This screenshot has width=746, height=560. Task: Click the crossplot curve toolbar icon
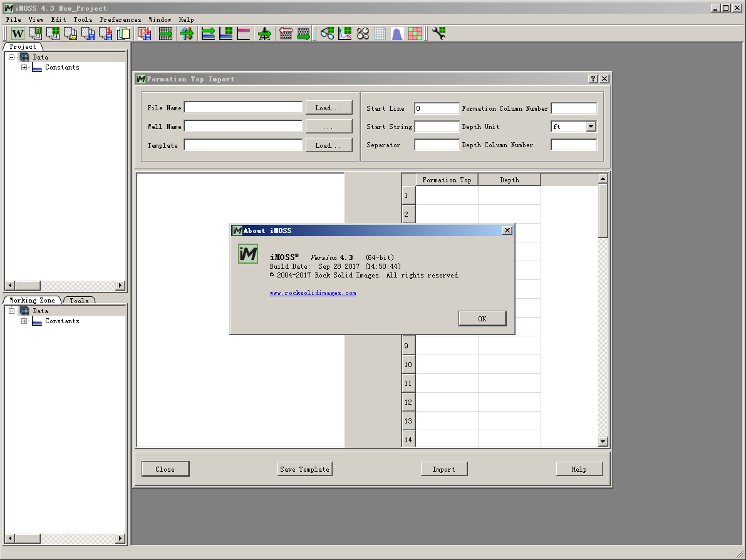tap(345, 33)
